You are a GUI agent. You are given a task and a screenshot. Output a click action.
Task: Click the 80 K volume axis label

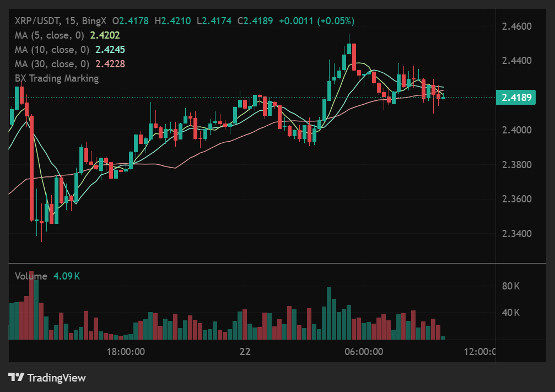(x=511, y=286)
